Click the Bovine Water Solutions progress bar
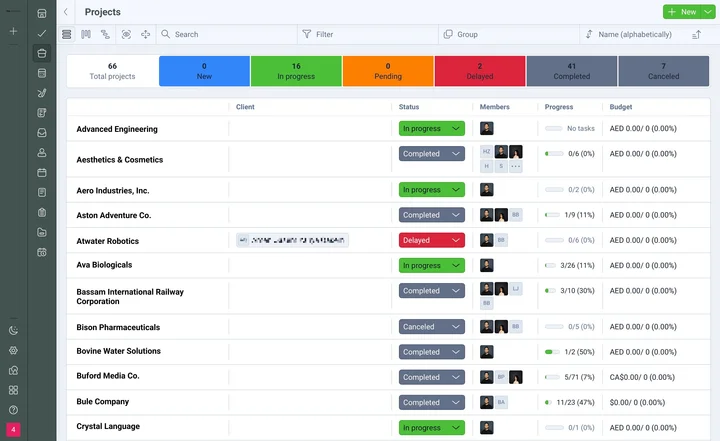Screen dimensions: 720x441 (552, 352)
